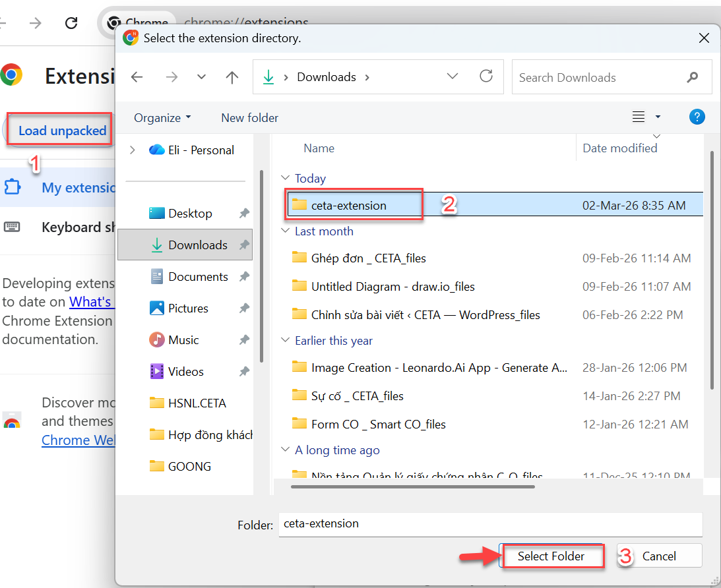The width and height of the screenshot is (721, 588).
Task: Collapse the Last month group
Action: point(286,231)
